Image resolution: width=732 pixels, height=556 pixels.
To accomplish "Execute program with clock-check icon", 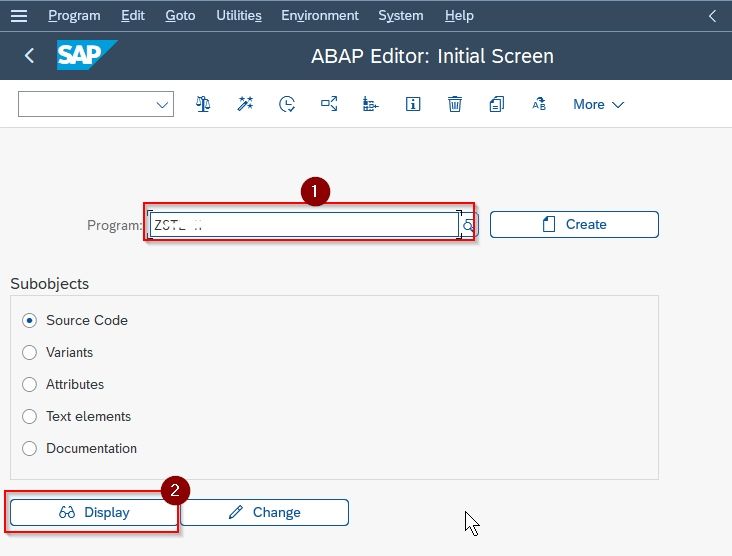I will 287,104.
